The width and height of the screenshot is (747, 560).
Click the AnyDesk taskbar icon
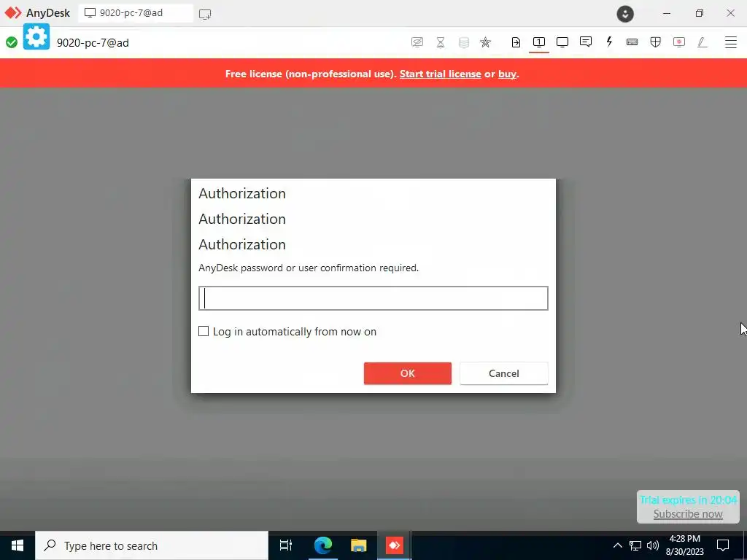[x=395, y=545]
